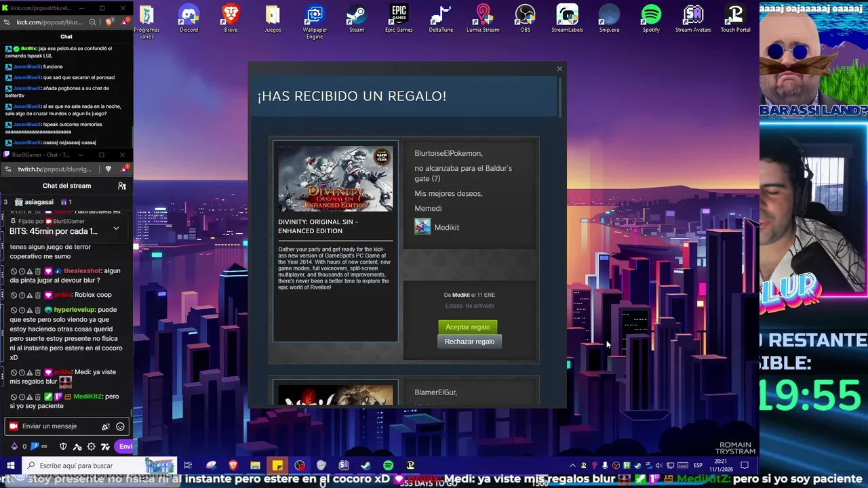Launch OBS from the desktop icon
This screenshot has height=488, width=868.
coord(525,18)
